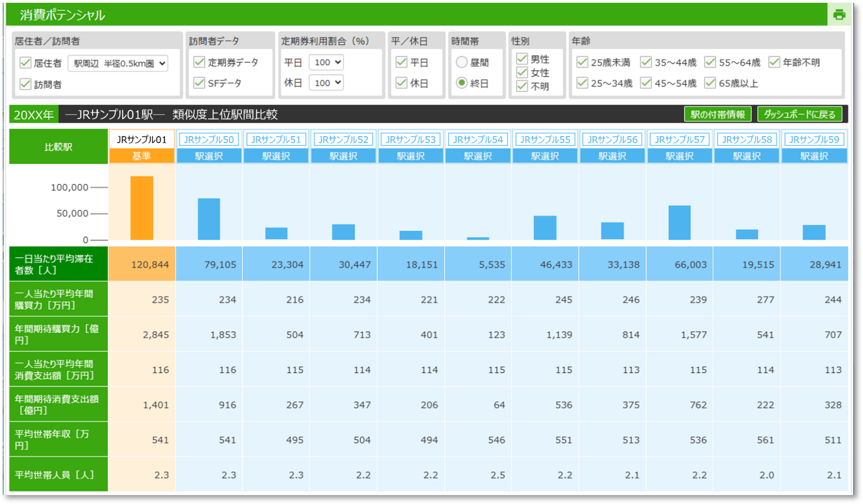Viewport: 863px width, 504px height.
Task: Click the 基準 label under JRサンプル01
Action: click(x=142, y=156)
